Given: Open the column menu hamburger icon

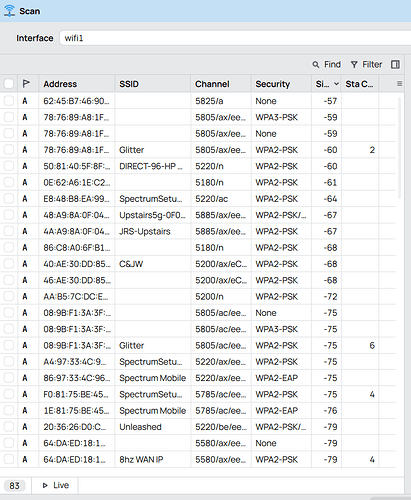Looking at the screenshot, I should coord(399,84).
